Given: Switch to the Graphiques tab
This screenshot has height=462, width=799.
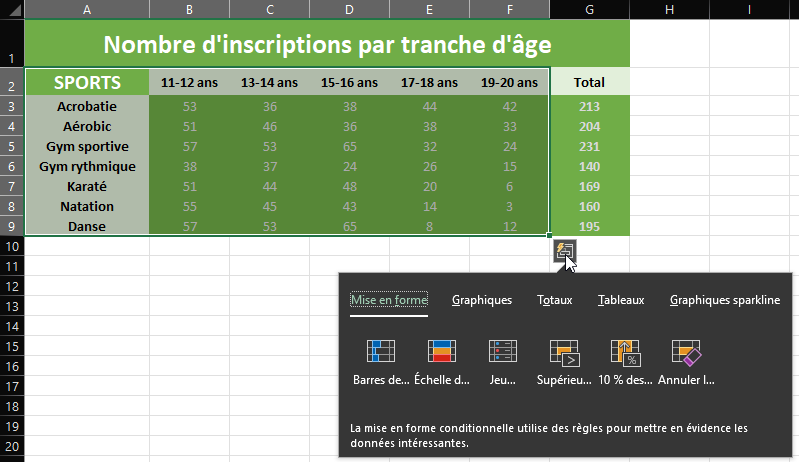Looking at the screenshot, I should (x=481, y=300).
